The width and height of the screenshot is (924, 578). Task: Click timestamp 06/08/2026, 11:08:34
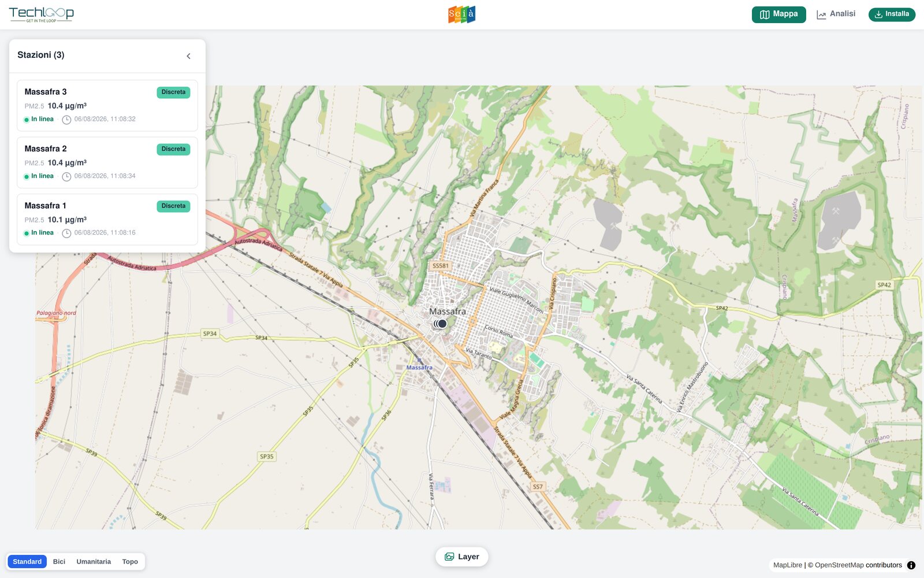click(105, 176)
